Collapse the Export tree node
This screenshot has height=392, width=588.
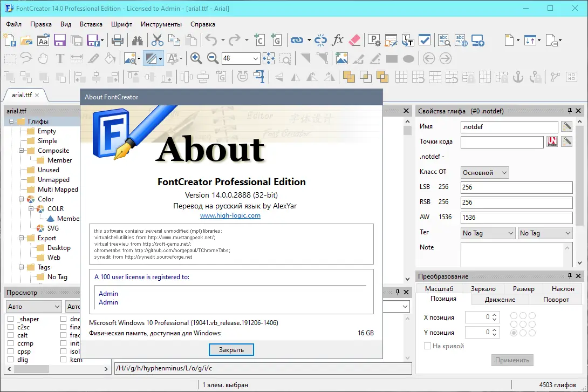(22, 238)
